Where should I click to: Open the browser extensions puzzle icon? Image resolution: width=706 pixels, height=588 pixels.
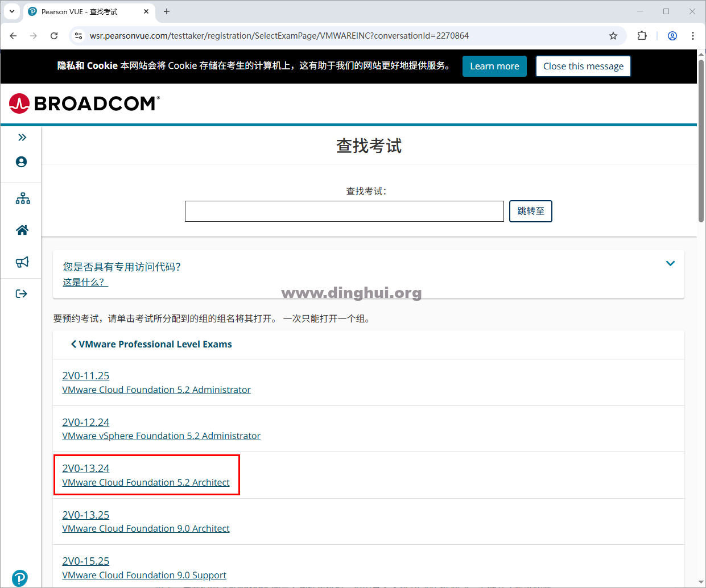pos(642,36)
